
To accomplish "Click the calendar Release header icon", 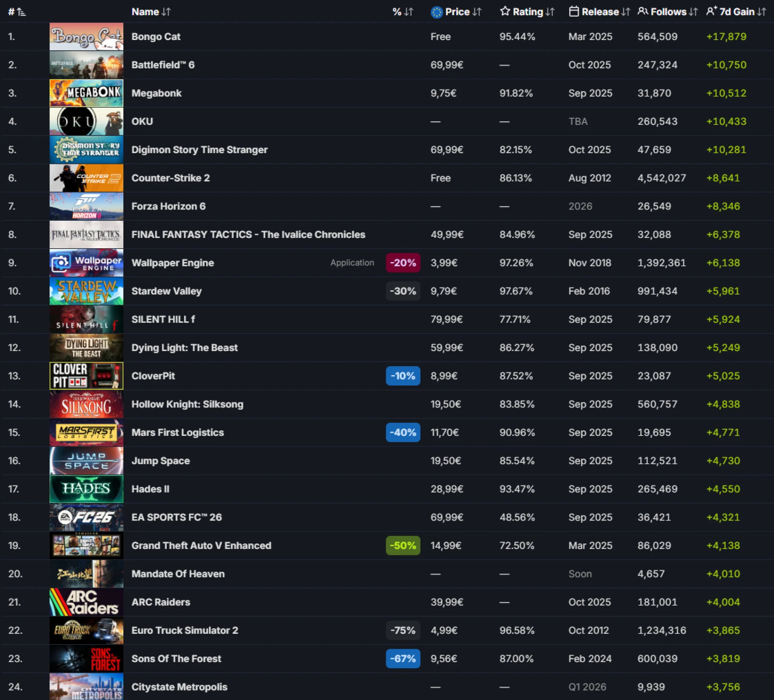I will 574,12.
